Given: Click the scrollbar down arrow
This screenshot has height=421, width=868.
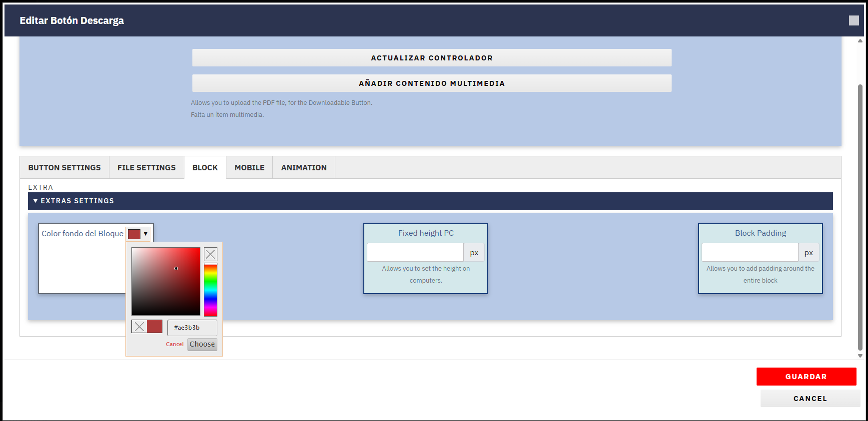Looking at the screenshot, I should coord(860,356).
